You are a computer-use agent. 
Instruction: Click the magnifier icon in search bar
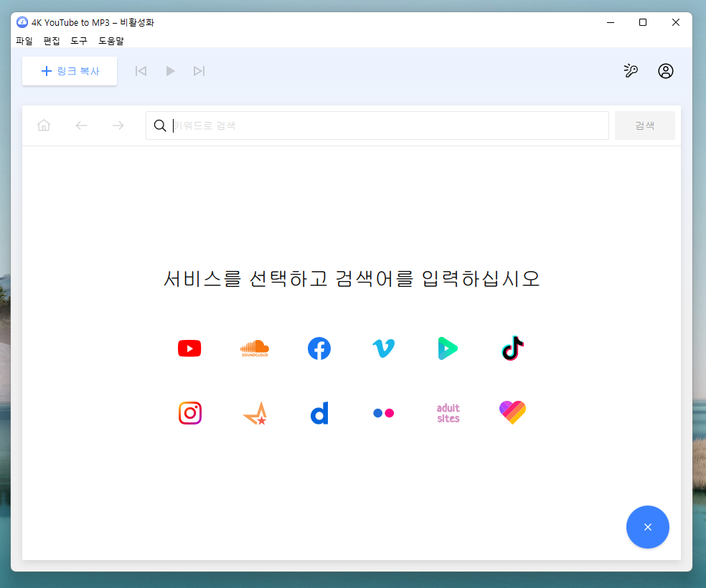pyautogui.click(x=160, y=125)
